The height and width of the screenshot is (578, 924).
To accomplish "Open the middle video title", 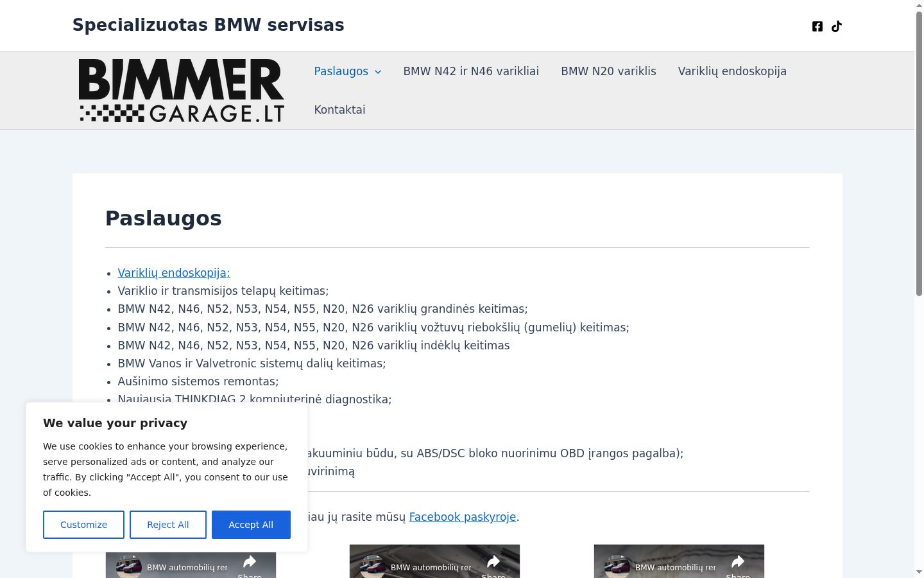I will [431, 568].
